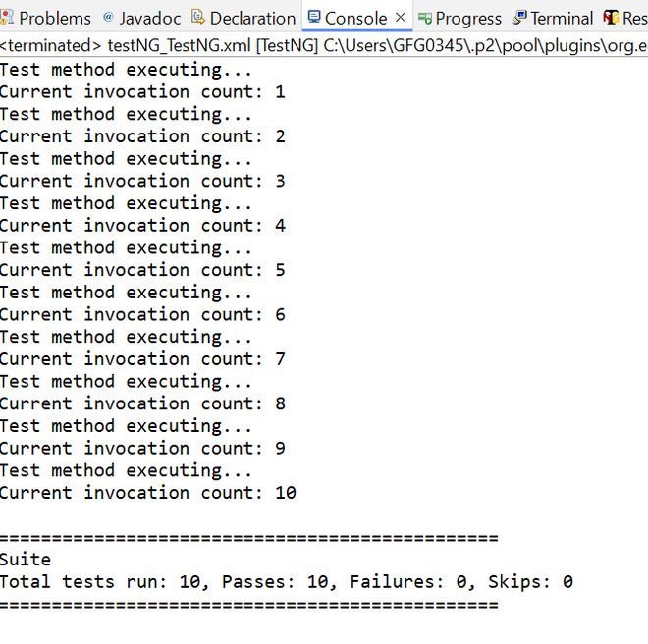Click the 'Suite' output line
Screen dimensions: 648x644
pos(26,560)
